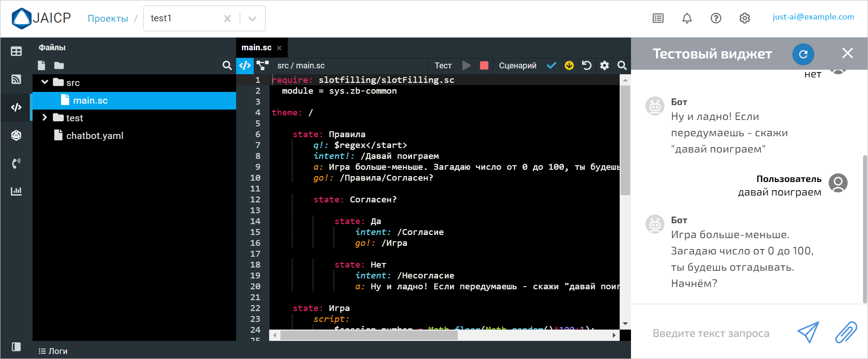
Task: Select the main.sc editor tab
Action: (x=256, y=48)
